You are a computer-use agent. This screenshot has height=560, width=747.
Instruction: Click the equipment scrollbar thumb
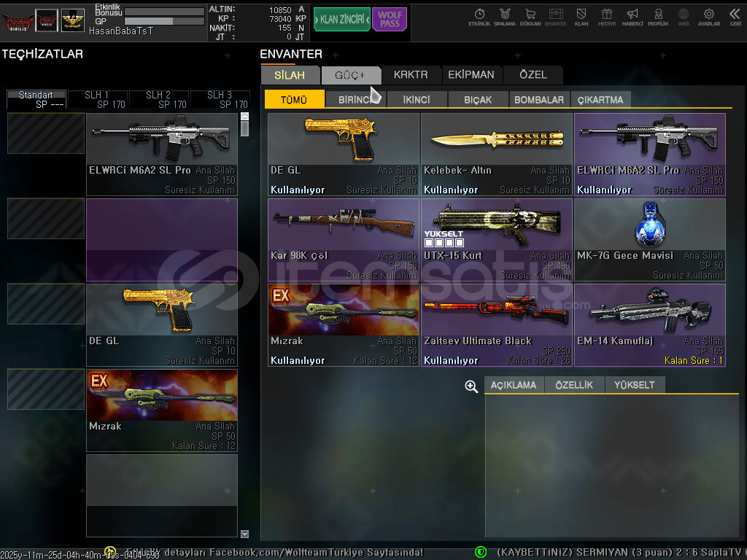[245, 128]
